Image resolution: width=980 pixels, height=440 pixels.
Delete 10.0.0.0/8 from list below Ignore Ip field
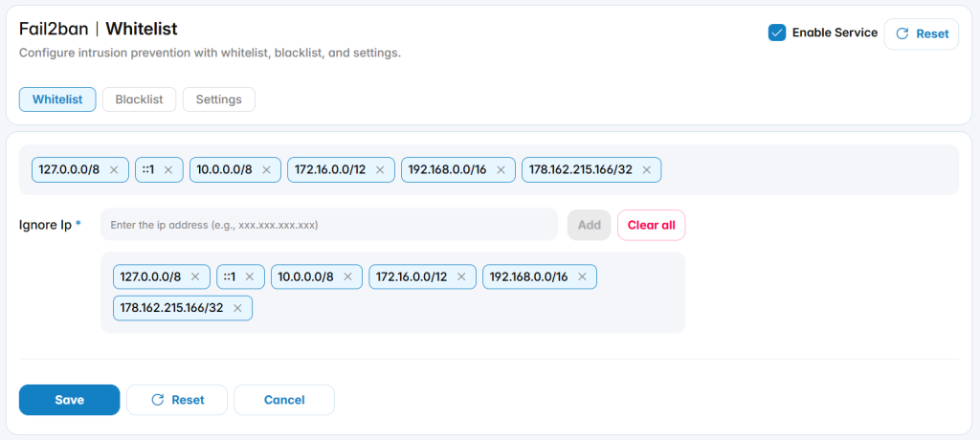point(348,276)
